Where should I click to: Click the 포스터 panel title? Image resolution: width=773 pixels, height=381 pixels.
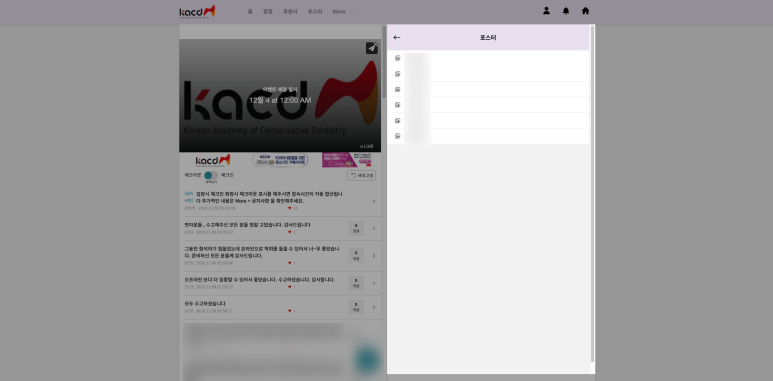click(x=488, y=37)
